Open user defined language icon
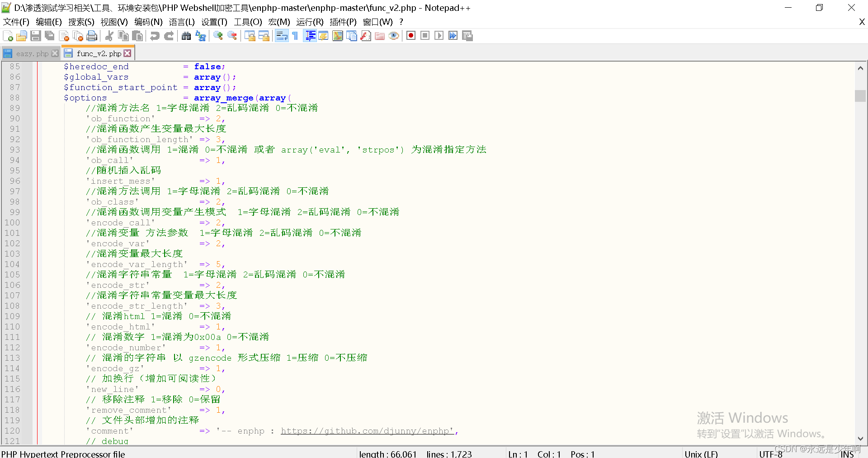This screenshot has height=458, width=868. (323, 36)
